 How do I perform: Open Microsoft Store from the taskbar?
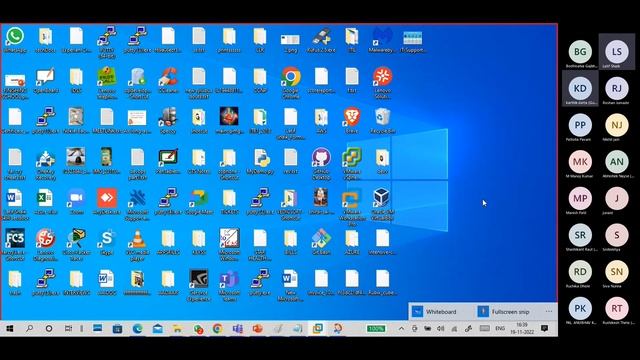(x=117, y=329)
